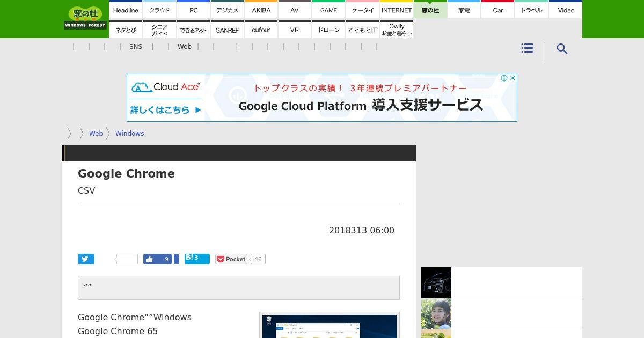644x338 pixels.
Task: Click the Google Chrome article title
Action: pos(126,173)
